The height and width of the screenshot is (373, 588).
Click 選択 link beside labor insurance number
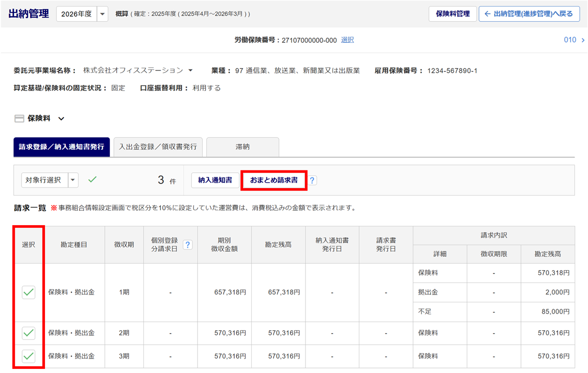[347, 40]
